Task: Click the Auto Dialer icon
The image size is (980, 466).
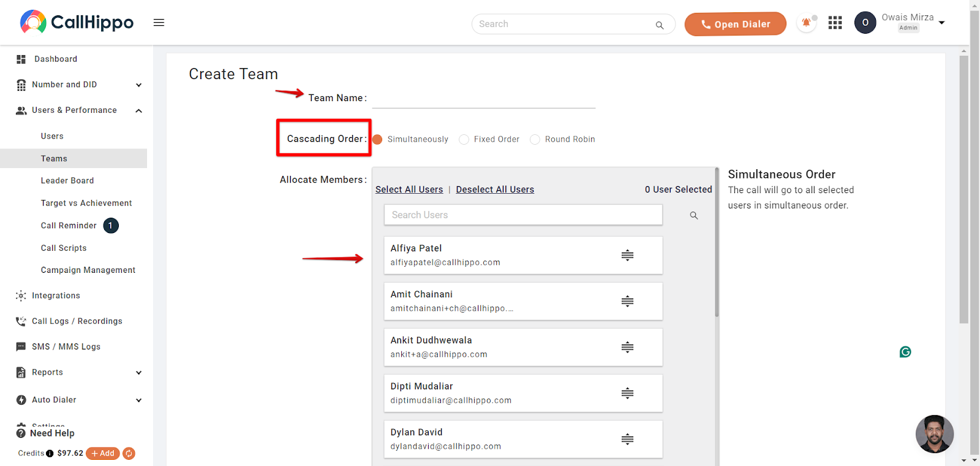Action: coord(21,400)
